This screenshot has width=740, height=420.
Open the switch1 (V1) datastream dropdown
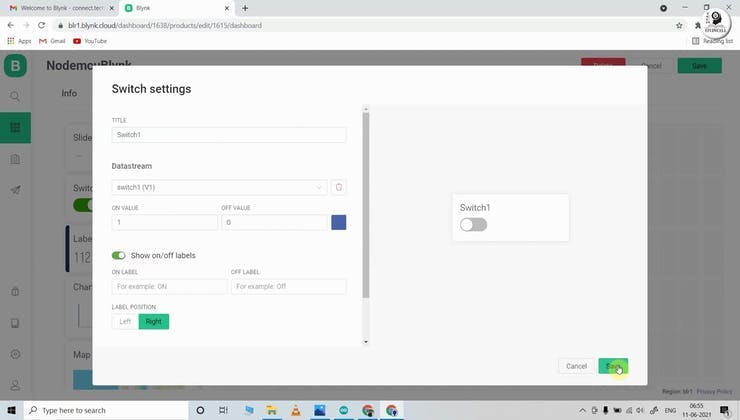[219, 187]
